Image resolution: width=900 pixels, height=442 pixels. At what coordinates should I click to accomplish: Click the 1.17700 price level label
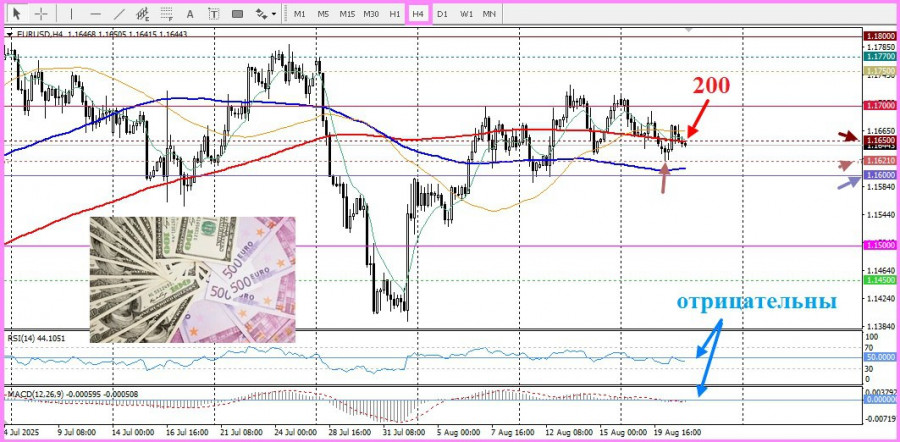click(880, 57)
